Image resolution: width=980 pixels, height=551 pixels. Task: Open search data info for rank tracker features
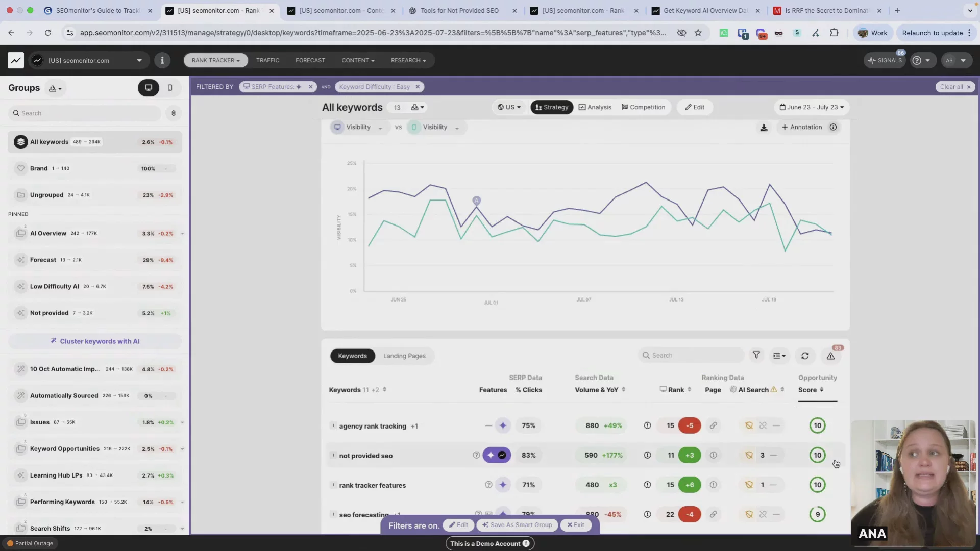point(647,485)
